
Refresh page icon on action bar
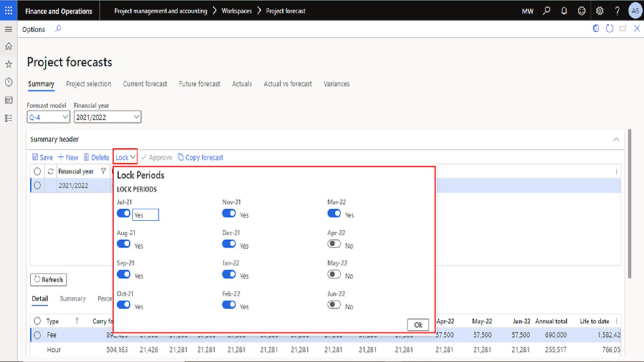coord(609,29)
